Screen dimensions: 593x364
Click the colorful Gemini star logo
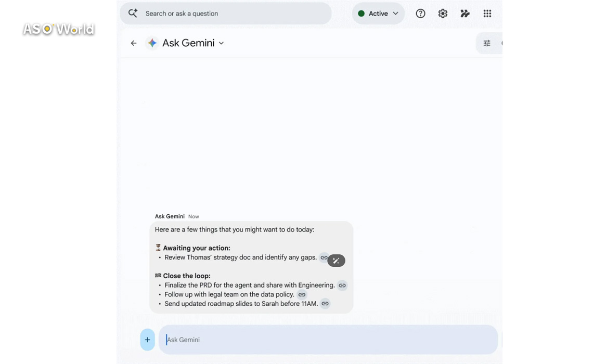click(x=152, y=43)
